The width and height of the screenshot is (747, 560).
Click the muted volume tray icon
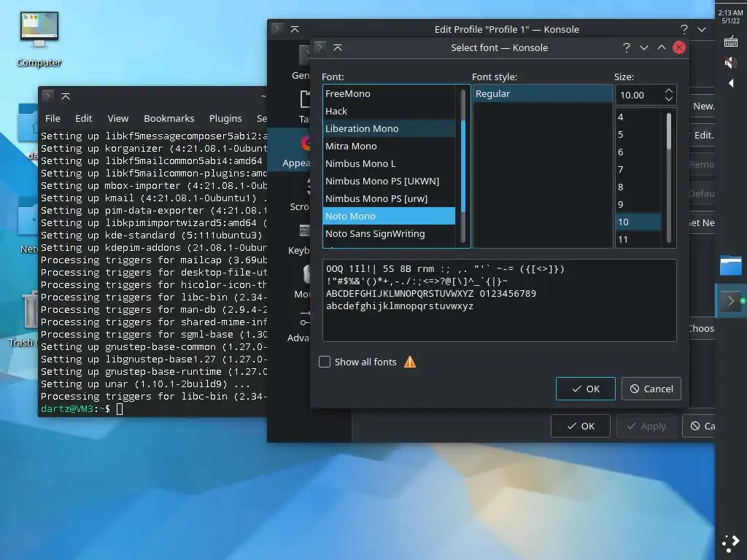[730, 63]
